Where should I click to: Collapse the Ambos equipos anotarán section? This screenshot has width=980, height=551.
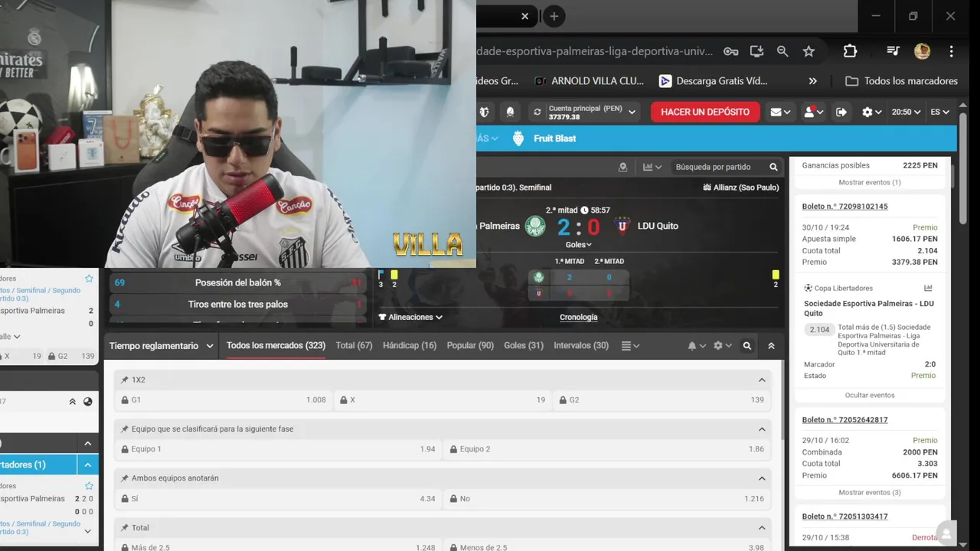click(762, 478)
